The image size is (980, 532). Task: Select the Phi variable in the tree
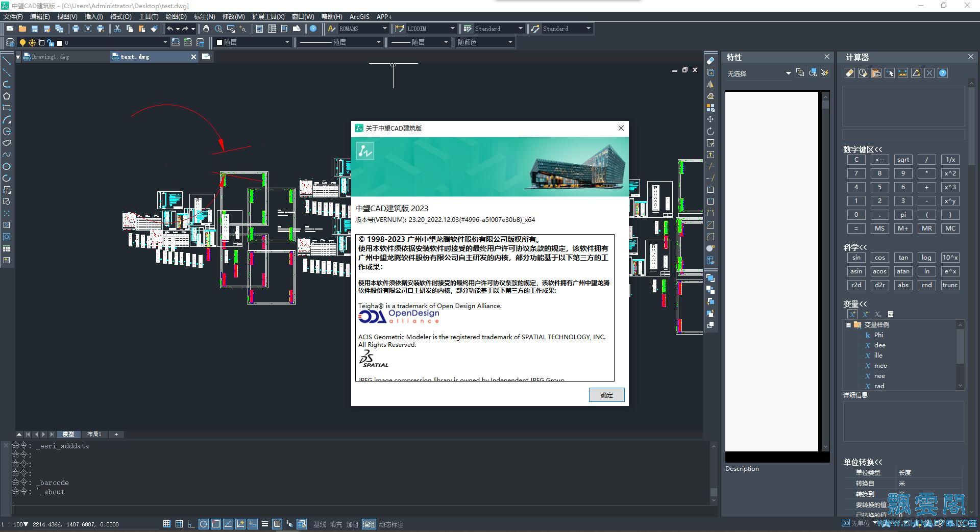click(878, 335)
